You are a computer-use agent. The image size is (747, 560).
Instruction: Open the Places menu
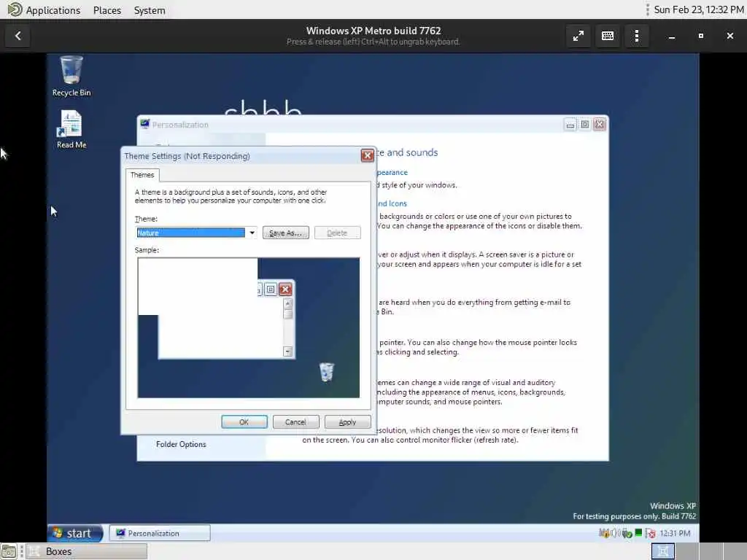[x=107, y=10]
